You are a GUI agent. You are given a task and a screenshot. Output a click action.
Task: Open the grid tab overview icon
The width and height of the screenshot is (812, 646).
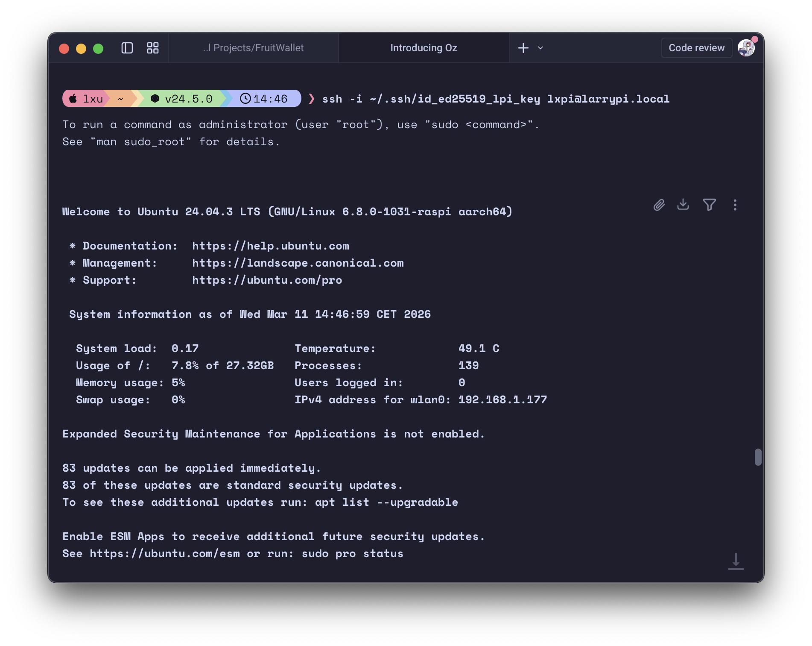153,48
